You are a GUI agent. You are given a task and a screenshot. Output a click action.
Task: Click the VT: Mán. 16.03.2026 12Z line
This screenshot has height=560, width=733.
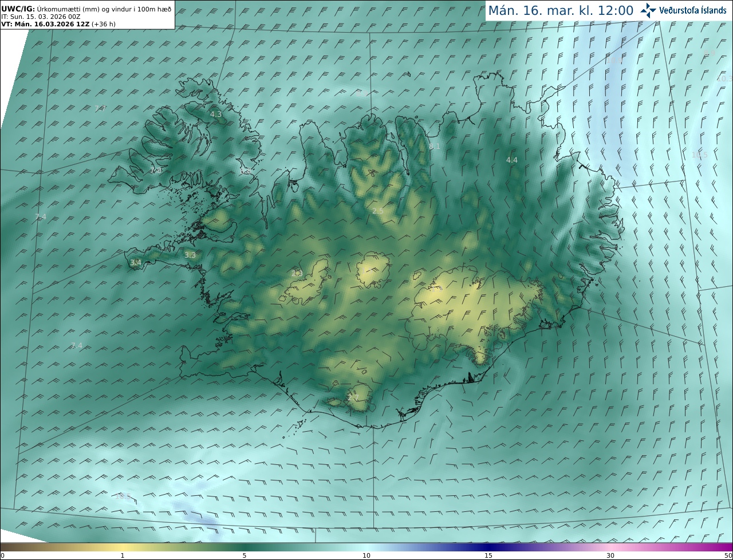tap(57, 24)
